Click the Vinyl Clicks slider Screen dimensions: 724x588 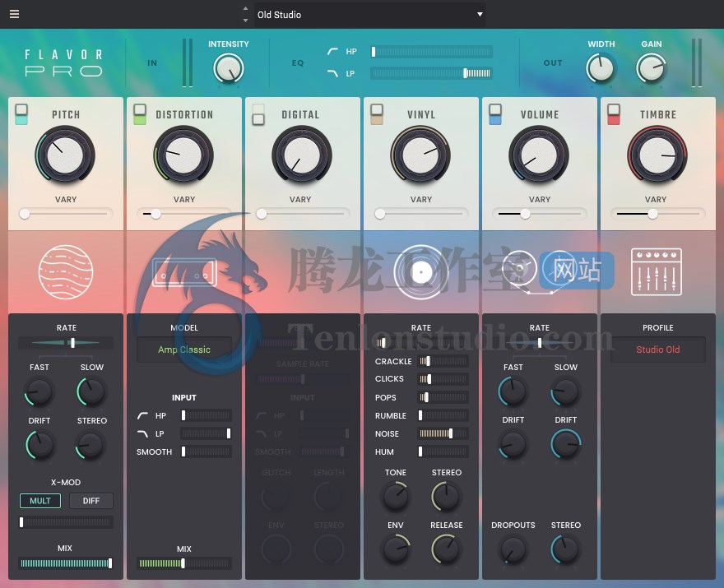pyautogui.click(x=443, y=379)
